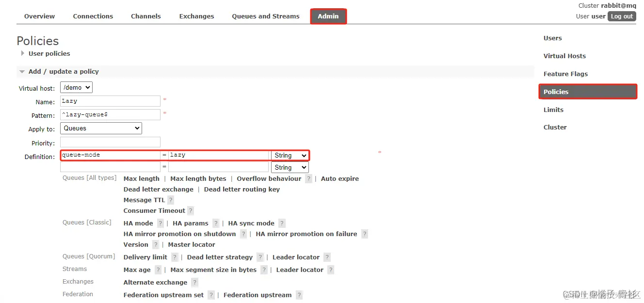Insert the Auto expire key
The image size is (644, 303).
340,179
